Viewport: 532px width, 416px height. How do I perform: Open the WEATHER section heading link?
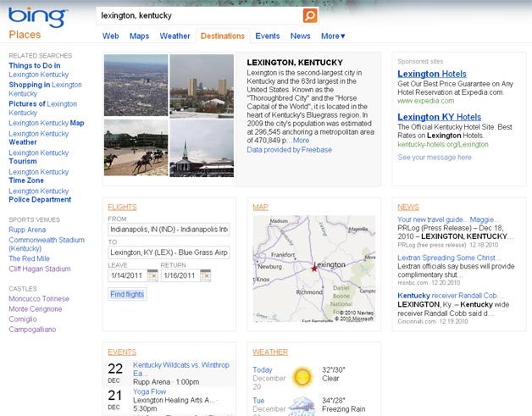click(270, 352)
